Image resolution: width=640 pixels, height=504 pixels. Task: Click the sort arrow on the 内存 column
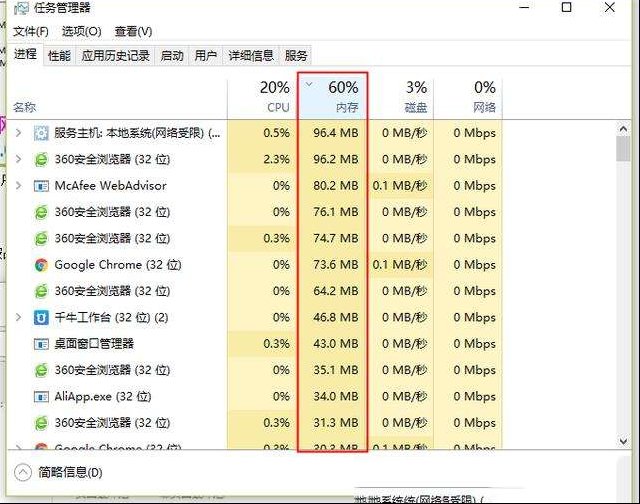[x=309, y=84]
